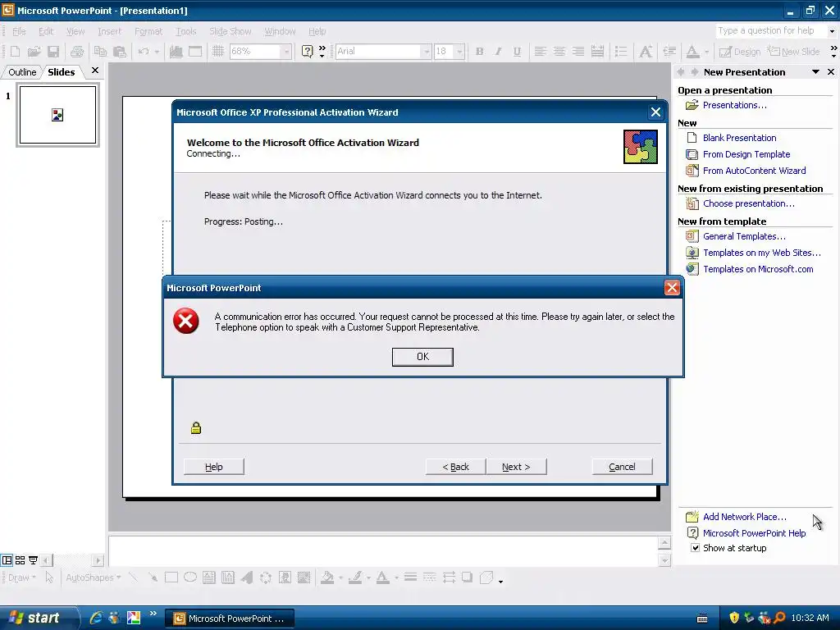Click the Blank Presentation link
Screen dimensions: 840x630
(739, 138)
